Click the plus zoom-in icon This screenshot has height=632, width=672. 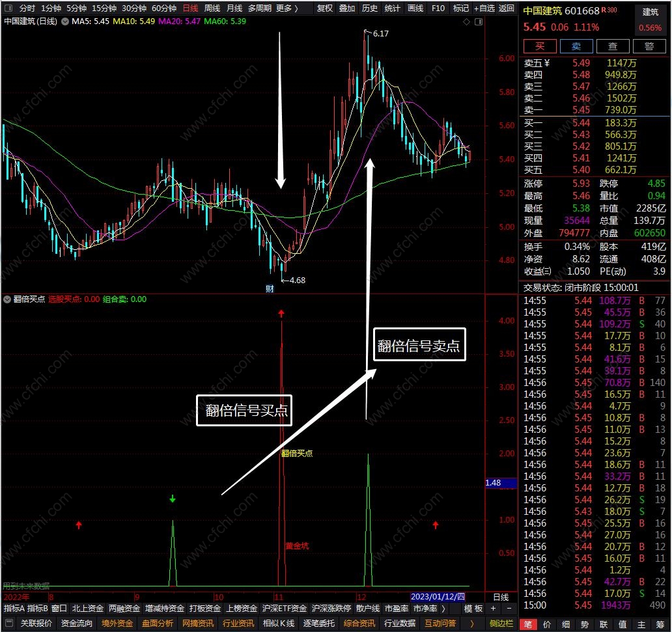point(494,609)
